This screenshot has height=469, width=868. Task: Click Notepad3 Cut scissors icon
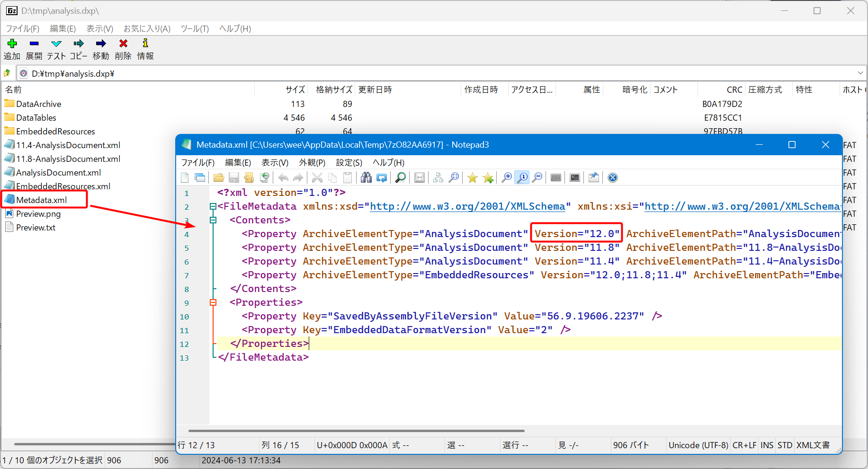[317, 177]
